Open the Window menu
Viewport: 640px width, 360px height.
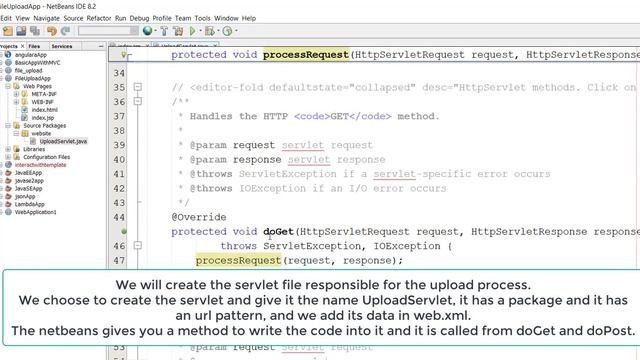pyautogui.click(x=226, y=18)
